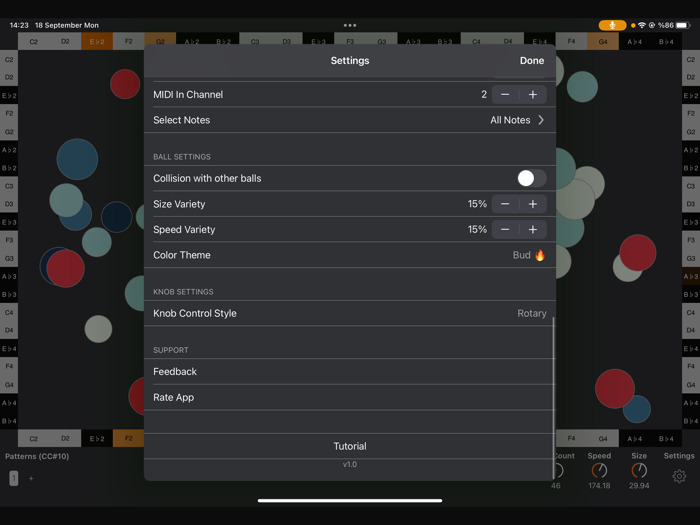The image size is (700, 525).
Task: Tap Done to close Settings
Action: coord(531,61)
